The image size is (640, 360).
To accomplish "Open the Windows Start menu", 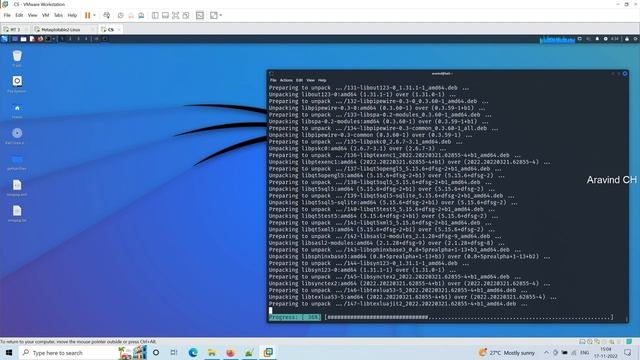I will tap(8, 352).
